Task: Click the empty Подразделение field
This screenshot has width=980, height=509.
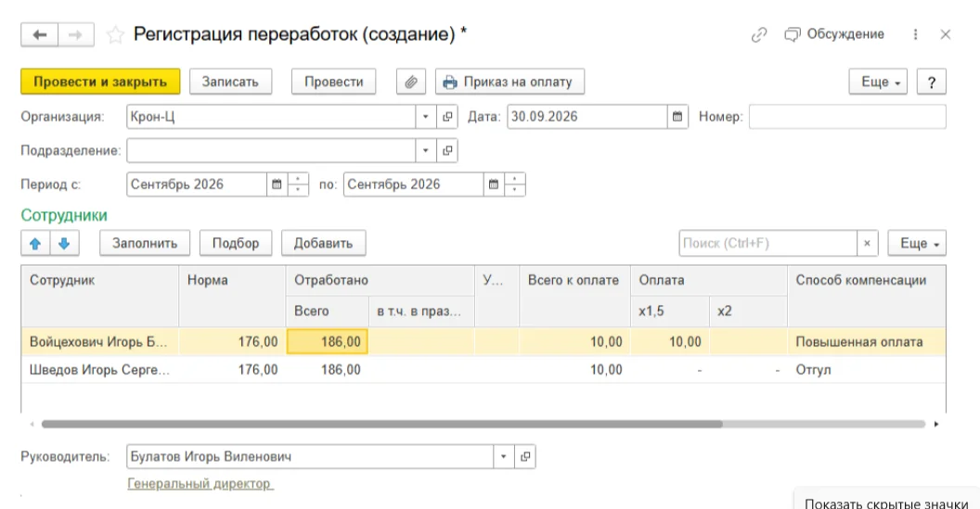Action: pos(271,150)
